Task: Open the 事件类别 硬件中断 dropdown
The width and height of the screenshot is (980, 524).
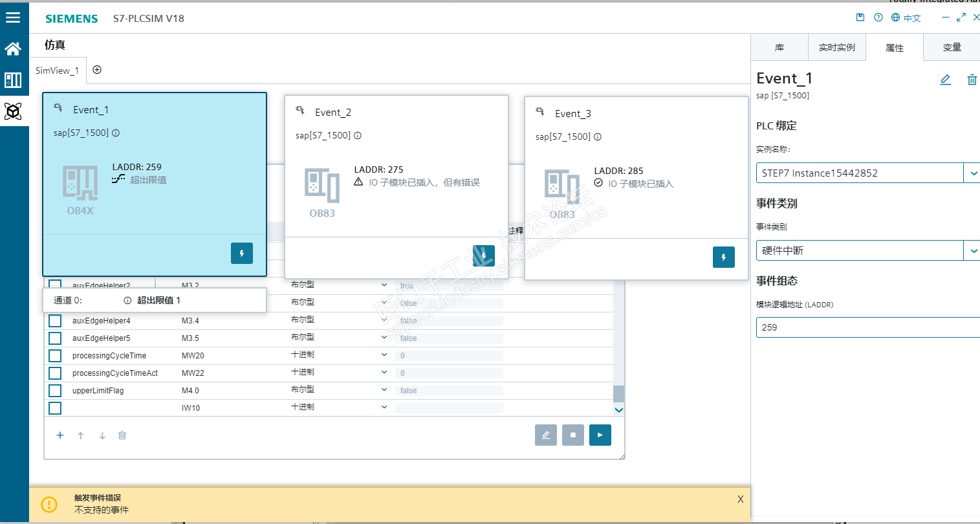Action: point(973,251)
